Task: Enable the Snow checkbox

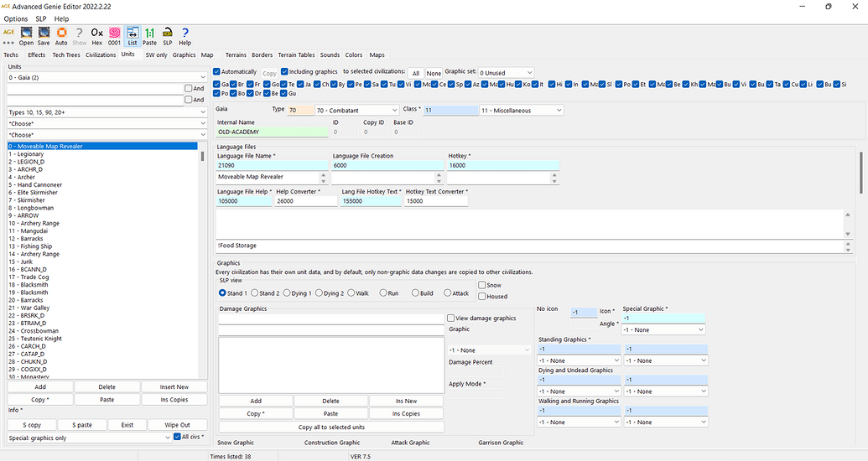Action: 481,285
